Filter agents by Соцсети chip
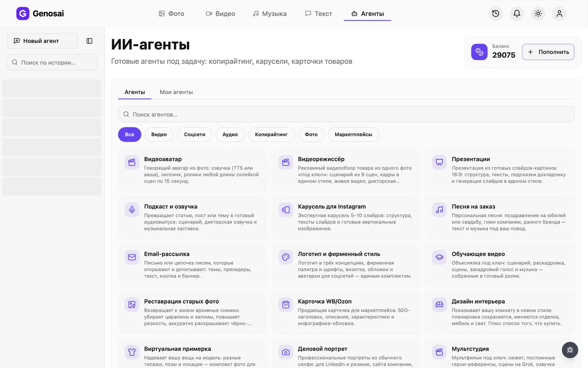This screenshot has height=368, width=588. 195,134
